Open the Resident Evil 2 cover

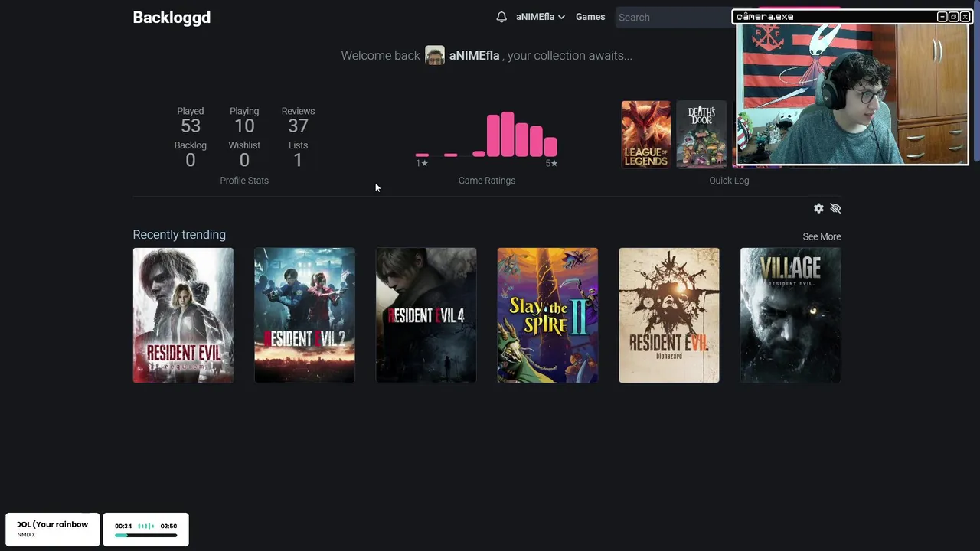pos(305,315)
